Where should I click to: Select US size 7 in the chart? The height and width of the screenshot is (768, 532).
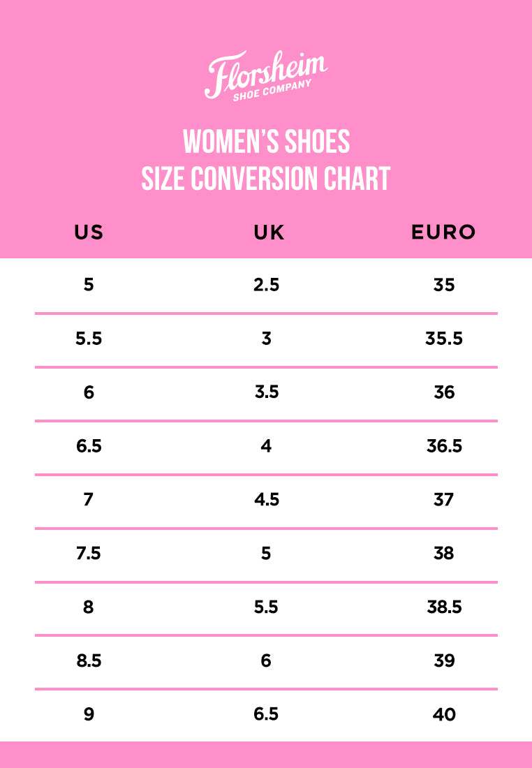(x=89, y=500)
